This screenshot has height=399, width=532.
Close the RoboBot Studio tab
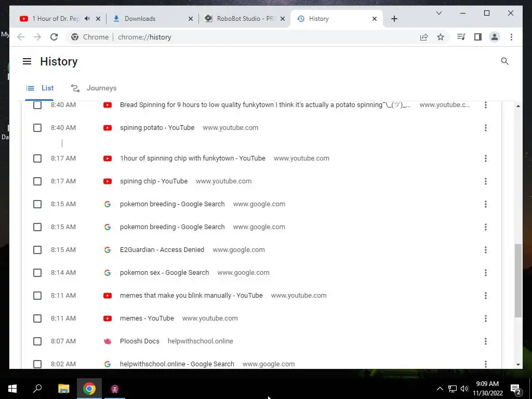coord(282,19)
